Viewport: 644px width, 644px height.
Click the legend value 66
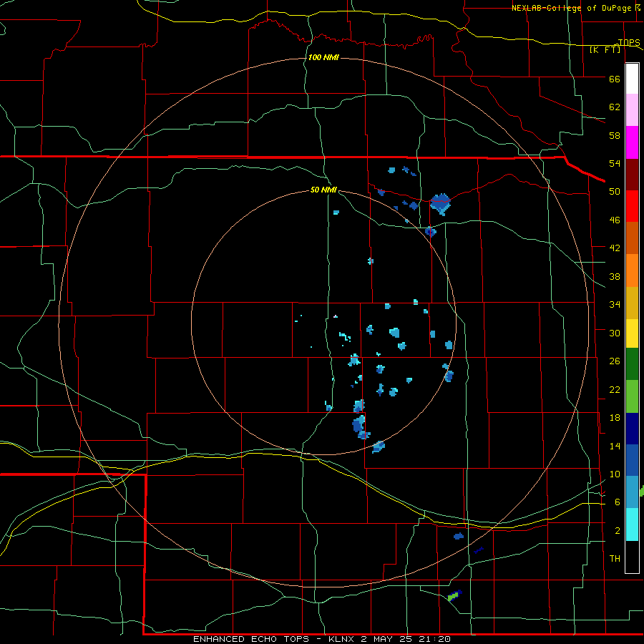pyautogui.click(x=615, y=79)
